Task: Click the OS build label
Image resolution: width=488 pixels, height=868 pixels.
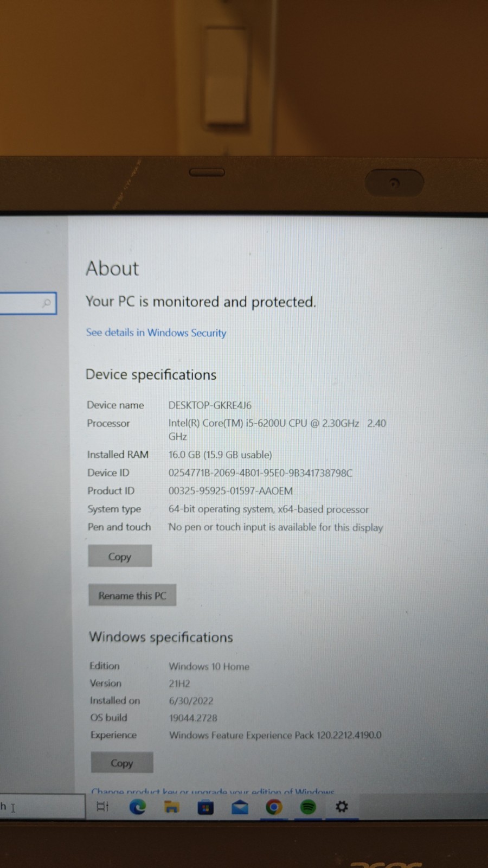Action: tap(108, 717)
